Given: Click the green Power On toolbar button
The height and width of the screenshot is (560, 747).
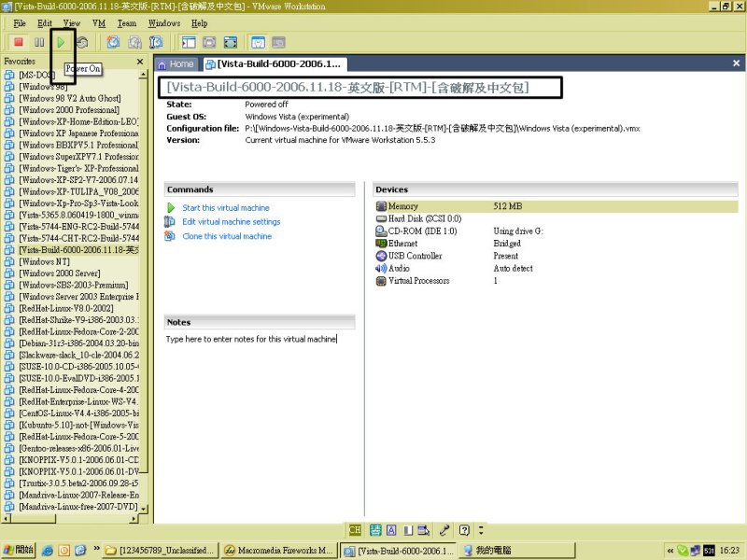Looking at the screenshot, I should tap(61, 42).
